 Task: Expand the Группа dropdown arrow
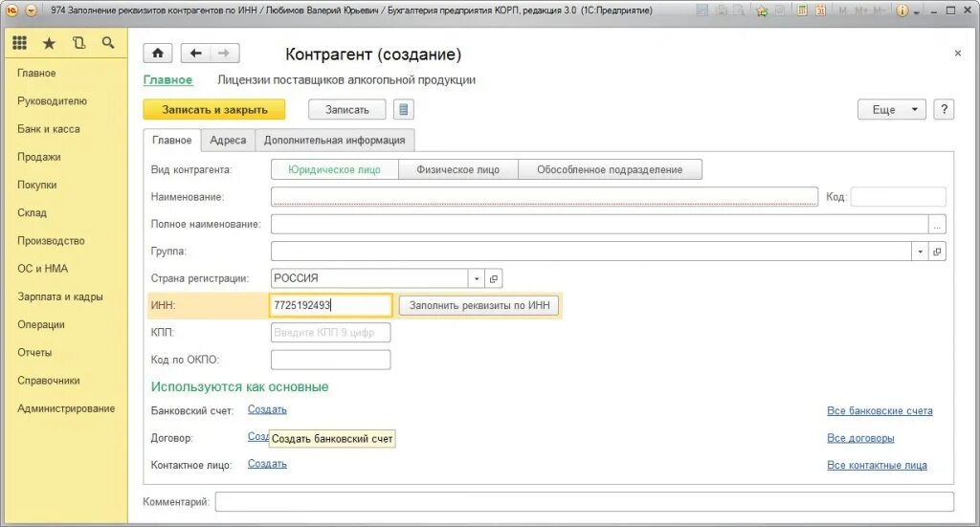920,252
